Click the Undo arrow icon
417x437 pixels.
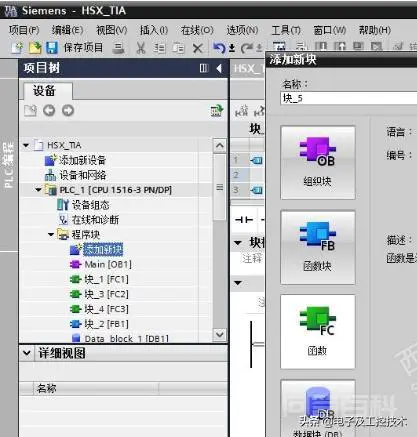(219, 48)
